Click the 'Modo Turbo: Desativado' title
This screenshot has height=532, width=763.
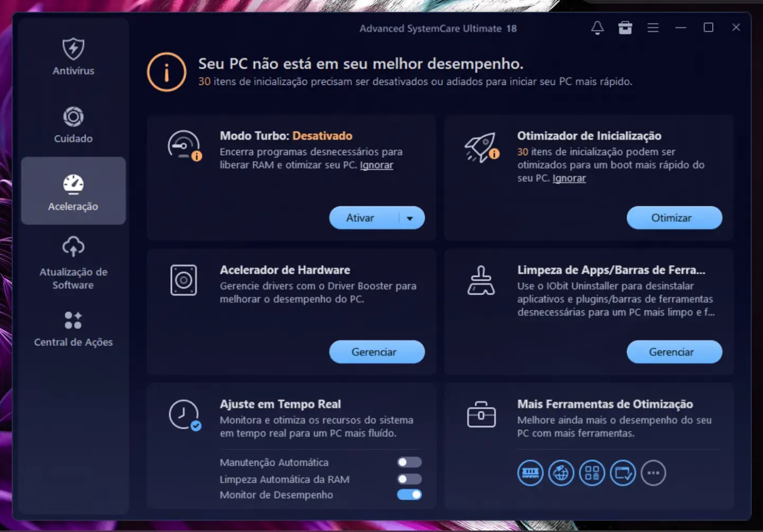(286, 136)
